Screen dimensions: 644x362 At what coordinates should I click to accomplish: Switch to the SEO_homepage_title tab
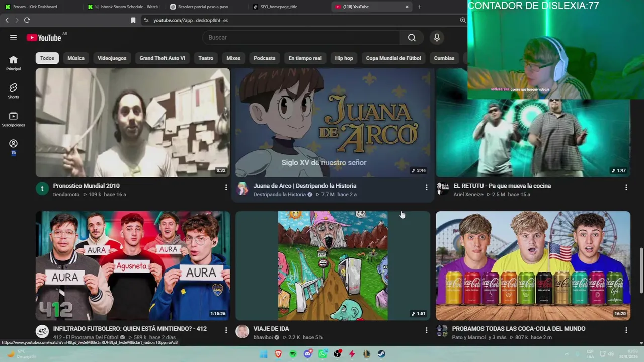(x=288, y=7)
